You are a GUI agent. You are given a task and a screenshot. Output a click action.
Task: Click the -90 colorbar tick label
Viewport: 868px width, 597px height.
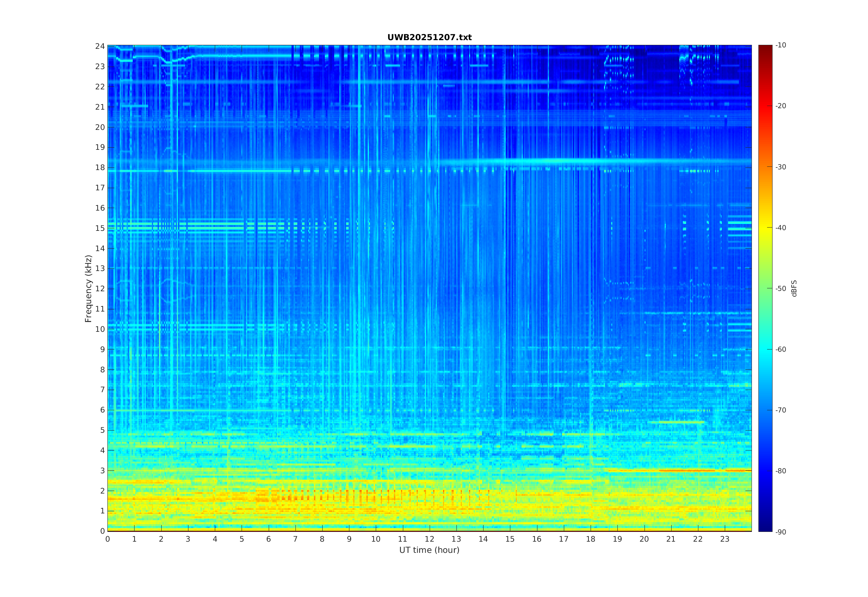(780, 532)
